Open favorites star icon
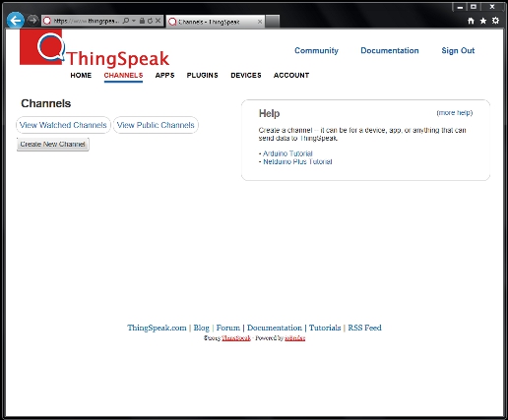This screenshot has height=420, width=508. (483, 21)
